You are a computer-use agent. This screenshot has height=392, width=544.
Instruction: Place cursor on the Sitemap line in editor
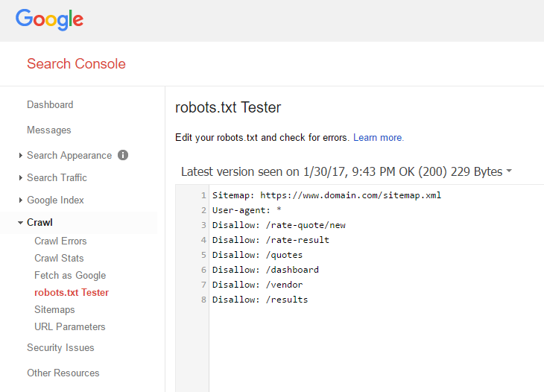tap(326, 195)
